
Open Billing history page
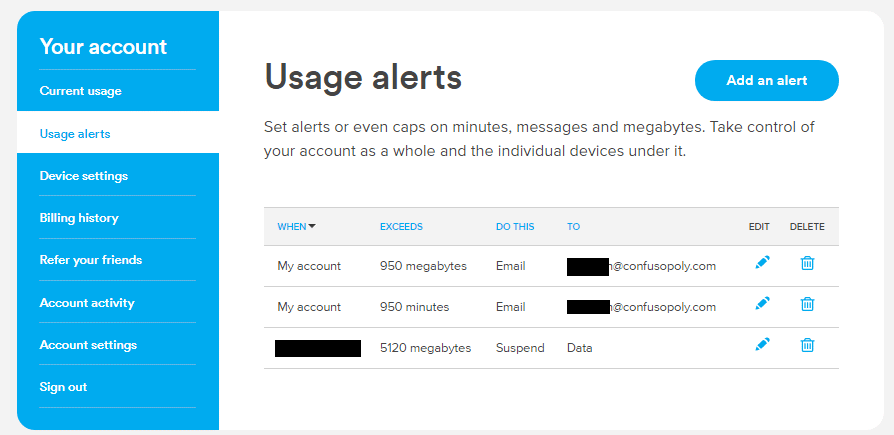click(79, 218)
